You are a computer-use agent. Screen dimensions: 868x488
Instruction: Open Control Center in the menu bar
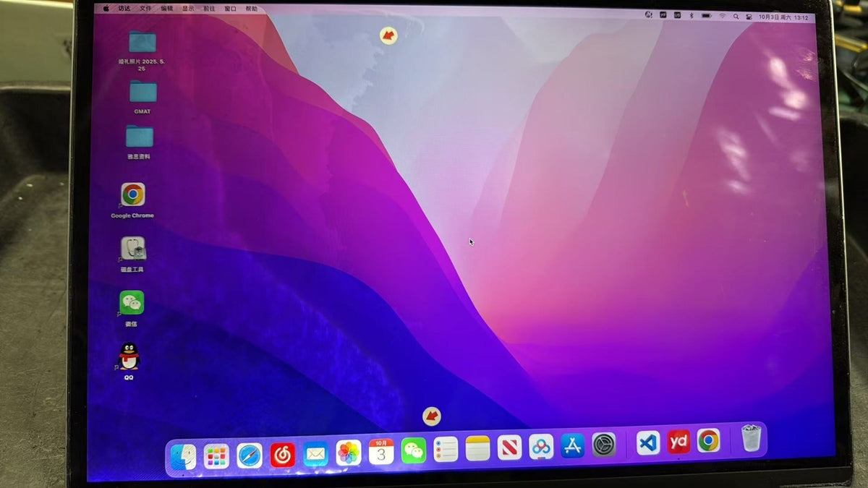749,17
